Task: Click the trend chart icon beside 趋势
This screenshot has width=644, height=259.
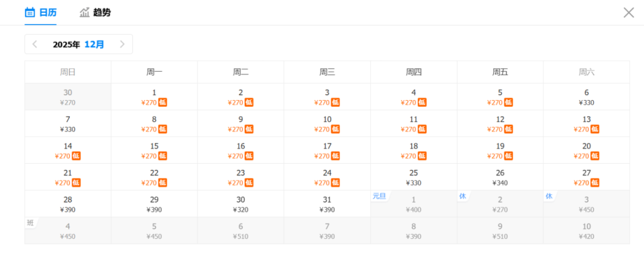Action: click(x=85, y=12)
